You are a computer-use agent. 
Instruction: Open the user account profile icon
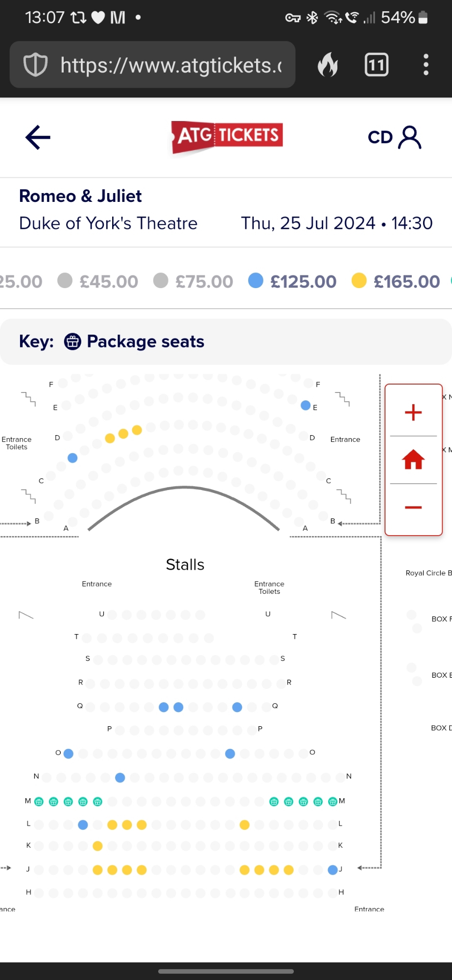(x=409, y=137)
